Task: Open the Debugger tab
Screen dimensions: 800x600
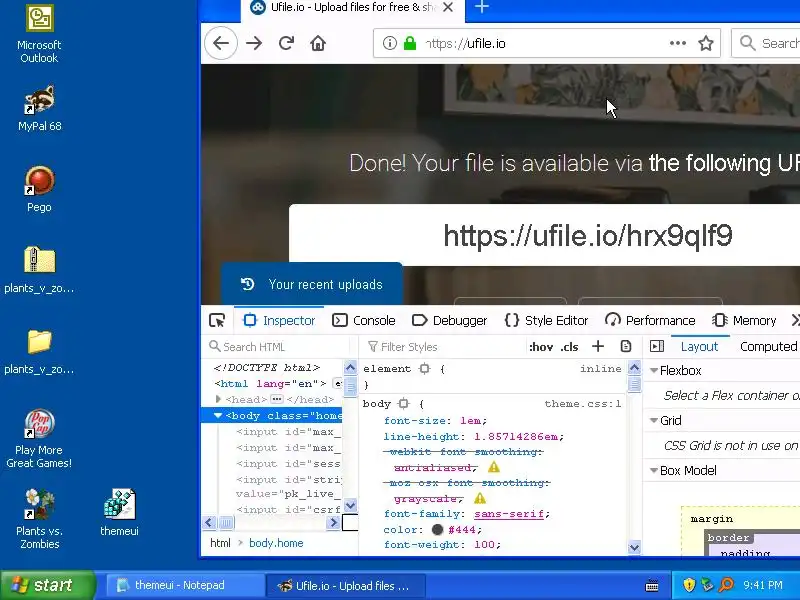Action: tap(449, 320)
